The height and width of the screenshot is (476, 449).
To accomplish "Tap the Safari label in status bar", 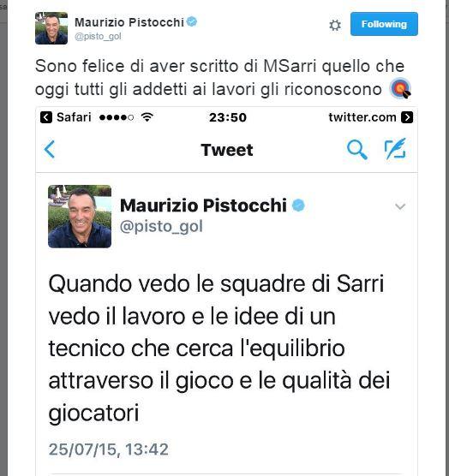I will [x=74, y=117].
